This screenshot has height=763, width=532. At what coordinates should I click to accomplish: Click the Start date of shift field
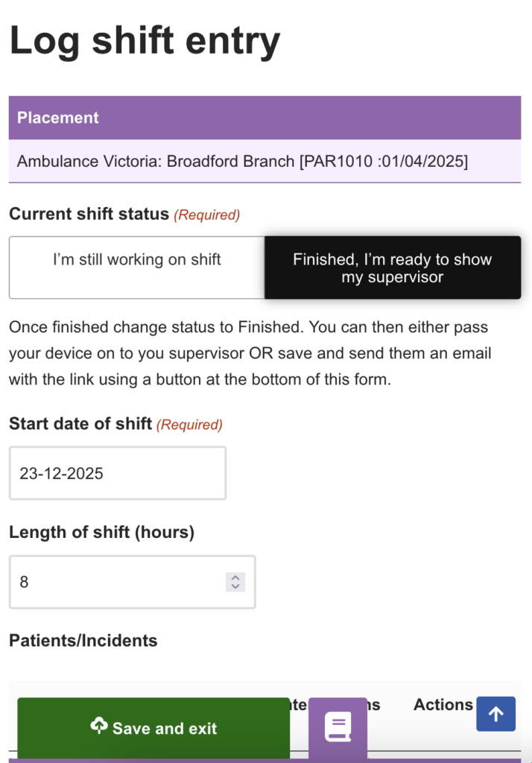tap(118, 473)
